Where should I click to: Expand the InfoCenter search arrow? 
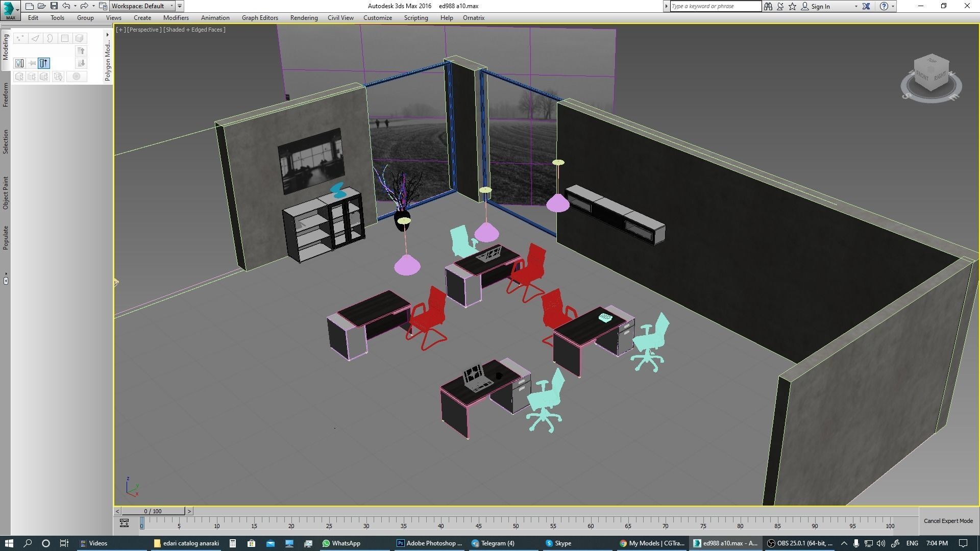[x=666, y=6]
